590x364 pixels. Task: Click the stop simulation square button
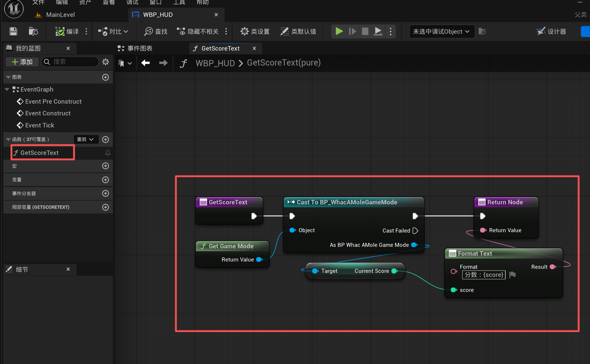click(365, 31)
